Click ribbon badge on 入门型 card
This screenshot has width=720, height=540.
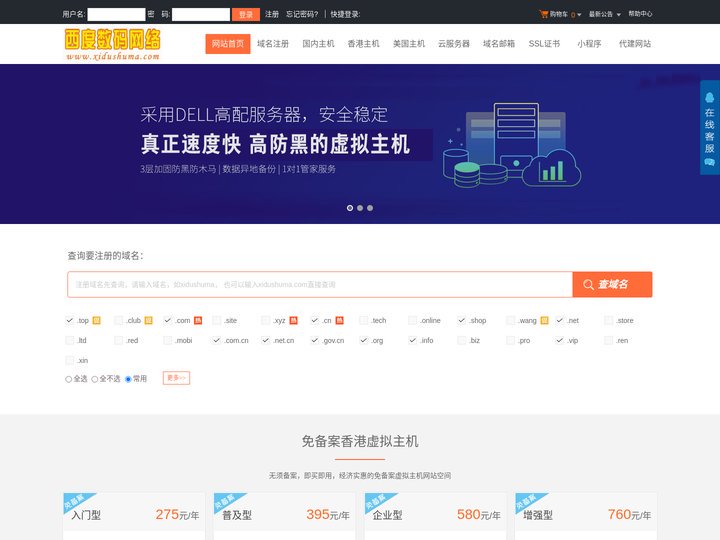tap(79, 501)
